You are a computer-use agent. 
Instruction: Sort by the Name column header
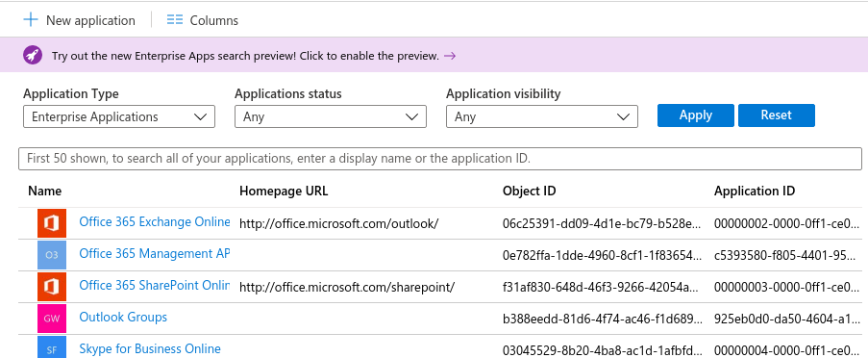coord(45,192)
